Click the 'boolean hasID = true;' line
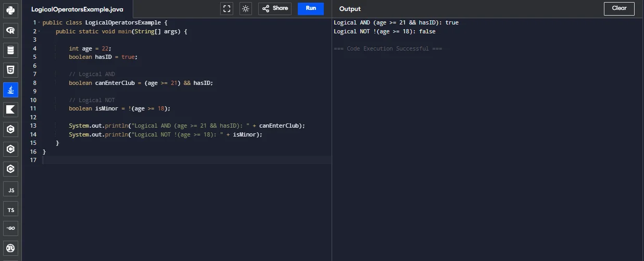The image size is (644, 261). 103,57
